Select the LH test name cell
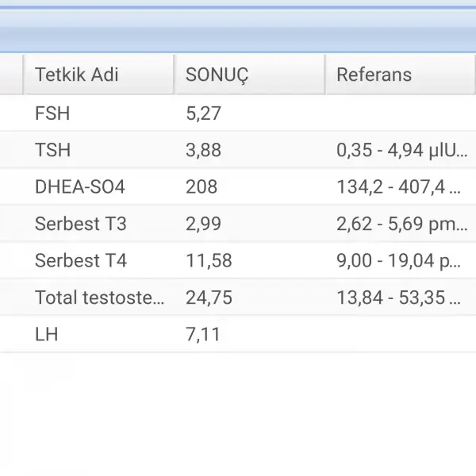476x476 pixels. click(x=46, y=335)
